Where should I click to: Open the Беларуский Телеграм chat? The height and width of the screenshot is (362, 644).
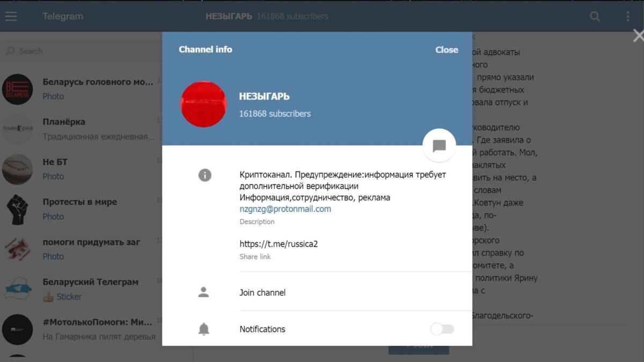pyautogui.click(x=80, y=289)
